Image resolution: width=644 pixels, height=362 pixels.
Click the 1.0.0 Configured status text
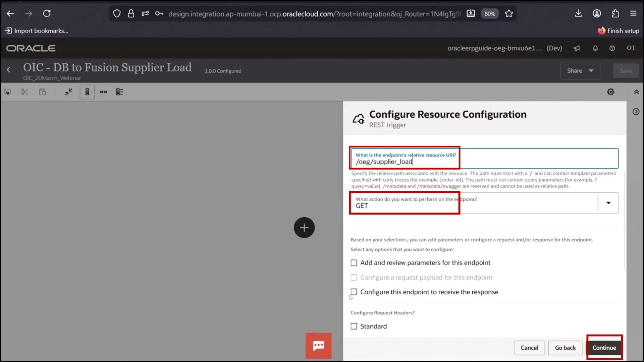[x=223, y=71]
